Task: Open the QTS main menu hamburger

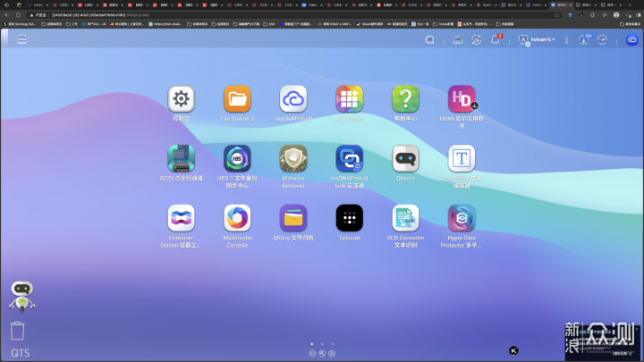Action: click(21, 39)
